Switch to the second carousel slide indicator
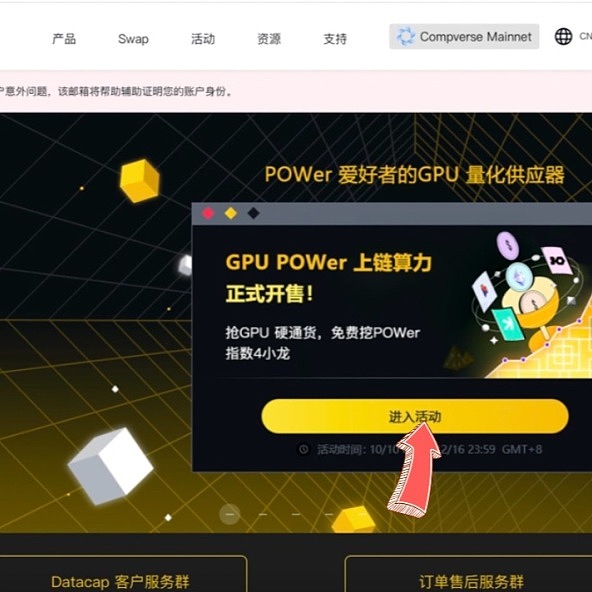 click(263, 514)
